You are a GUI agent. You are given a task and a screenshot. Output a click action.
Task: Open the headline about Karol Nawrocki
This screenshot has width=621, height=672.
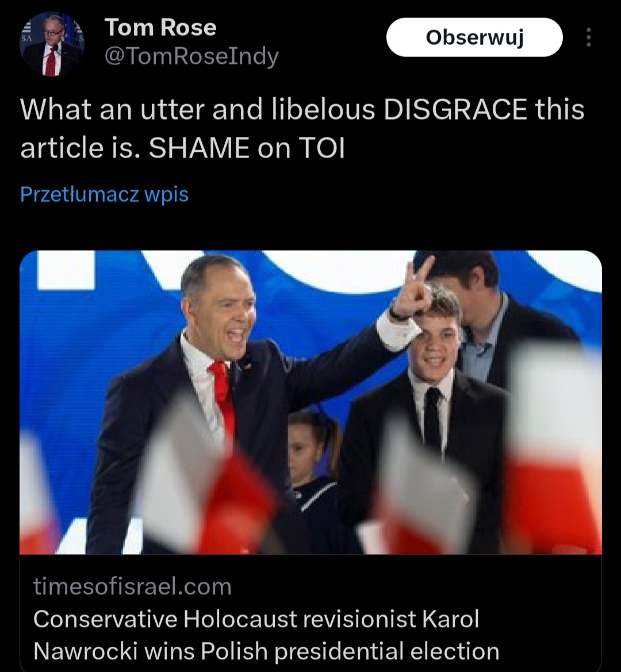point(266,635)
